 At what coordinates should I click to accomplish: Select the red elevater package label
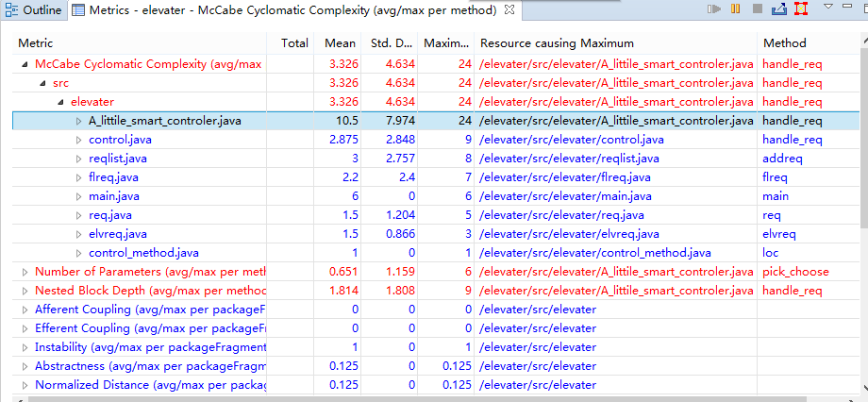tap(92, 102)
